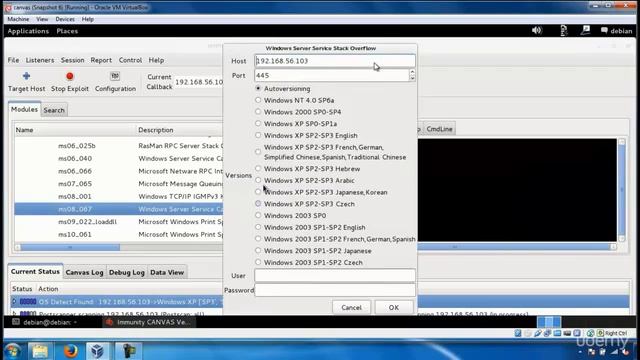Click the red Stop Exploit icon
Viewport: 640px width, 360px height.
[70, 76]
